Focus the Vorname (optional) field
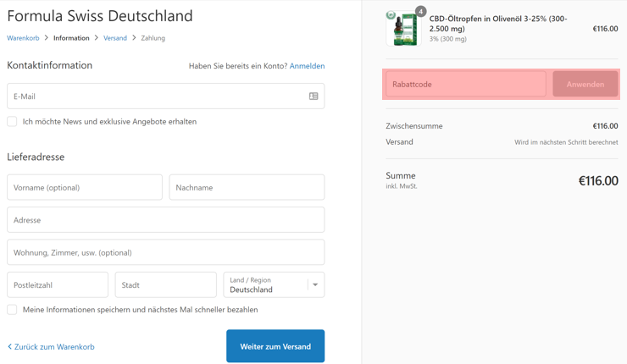Viewport: 627px width, 364px height. [x=85, y=188]
